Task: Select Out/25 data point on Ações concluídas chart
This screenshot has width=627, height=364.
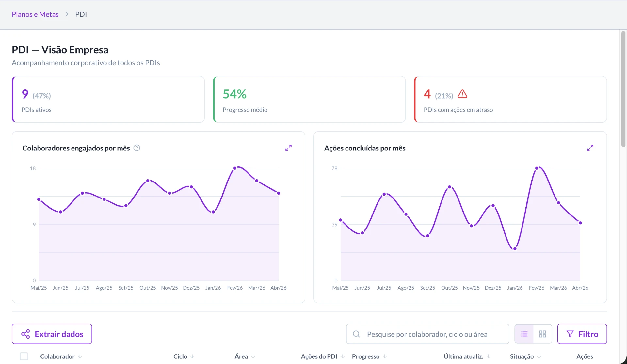Action: tap(450, 187)
